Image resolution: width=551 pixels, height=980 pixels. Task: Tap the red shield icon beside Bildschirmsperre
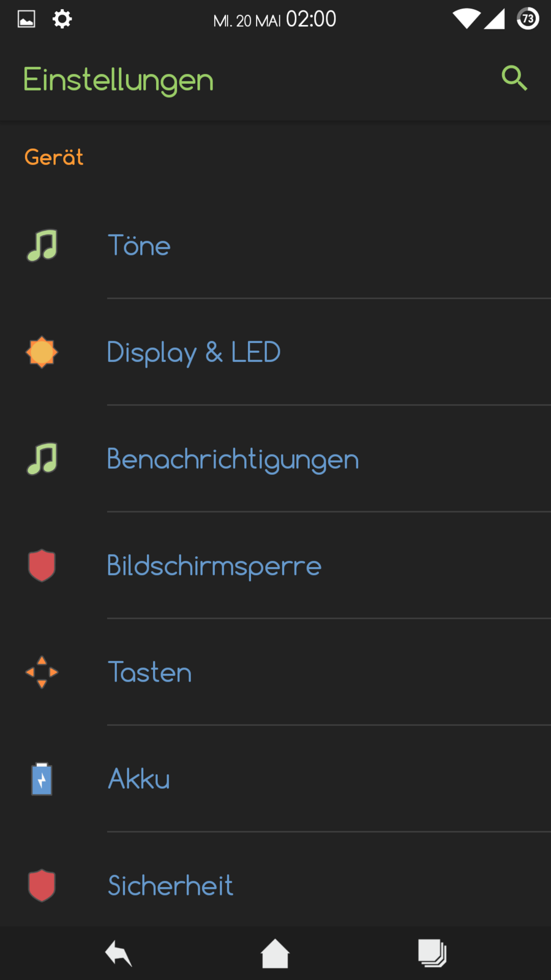click(42, 565)
